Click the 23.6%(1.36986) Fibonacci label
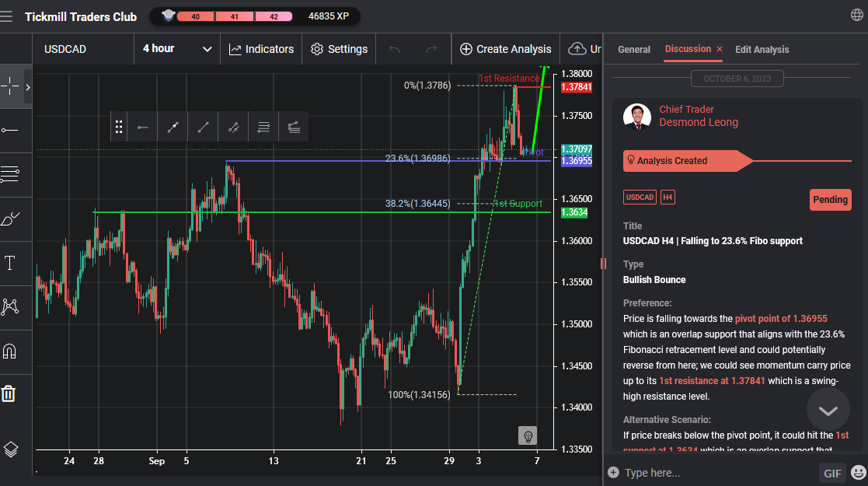868x486 pixels. [417, 159]
